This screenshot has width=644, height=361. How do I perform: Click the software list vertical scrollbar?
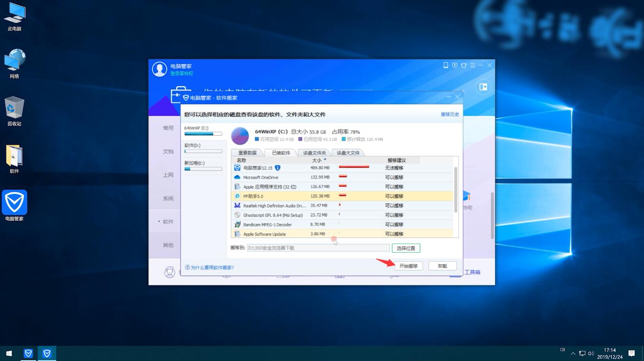455,190
